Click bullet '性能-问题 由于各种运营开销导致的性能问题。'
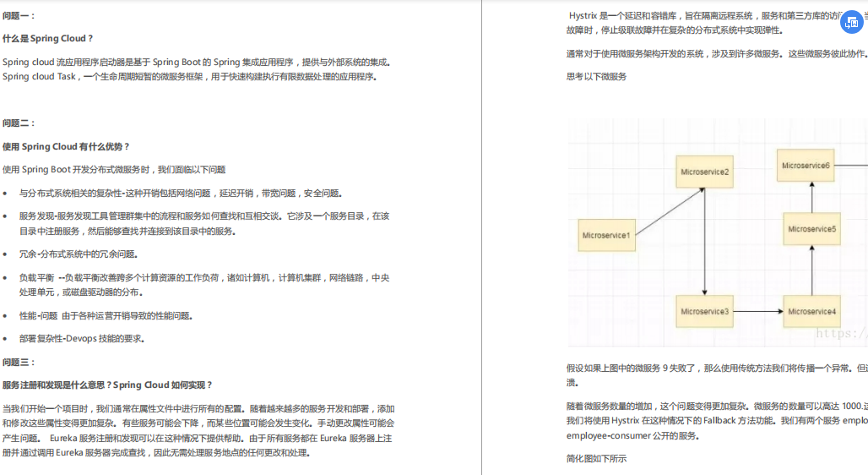The height and width of the screenshot is (475, 868). (106, 315)
